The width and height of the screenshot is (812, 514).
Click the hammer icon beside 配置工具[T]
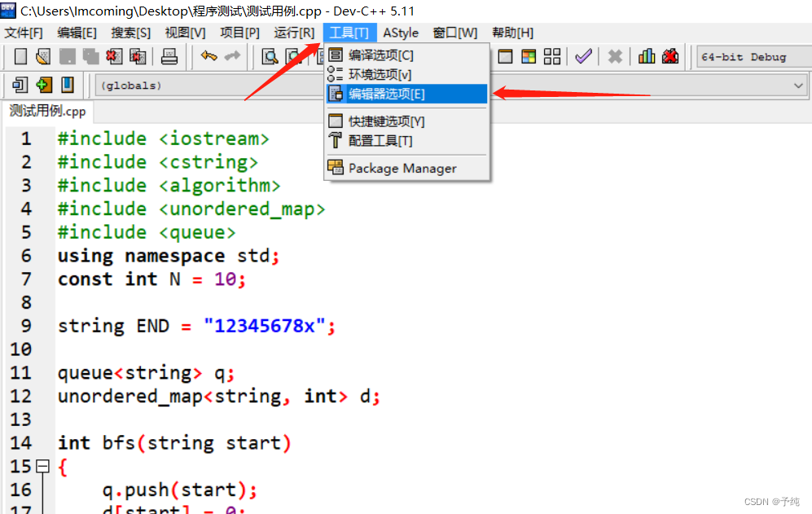pos(336,140)
